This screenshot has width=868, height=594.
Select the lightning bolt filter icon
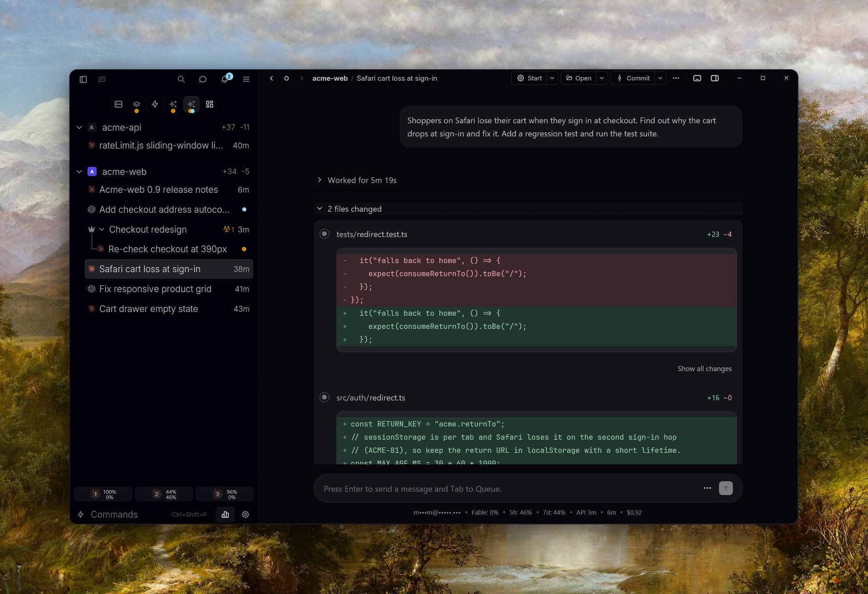(155, 104)
